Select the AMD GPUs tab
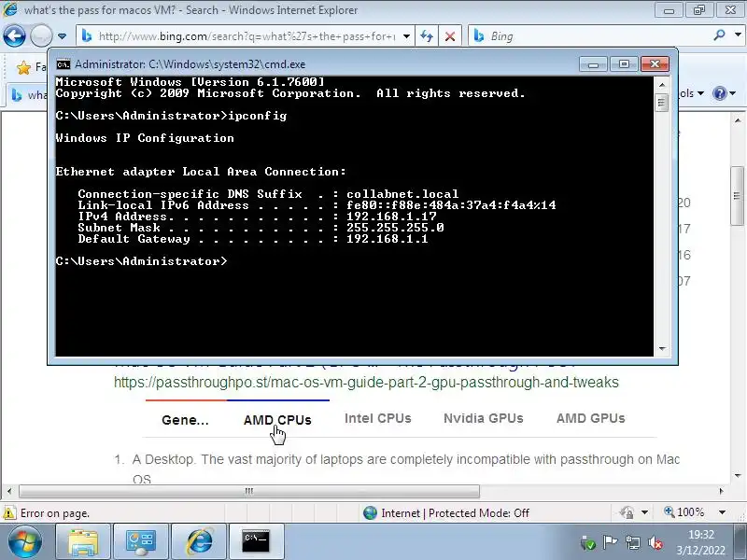 (x=591, y=418)
